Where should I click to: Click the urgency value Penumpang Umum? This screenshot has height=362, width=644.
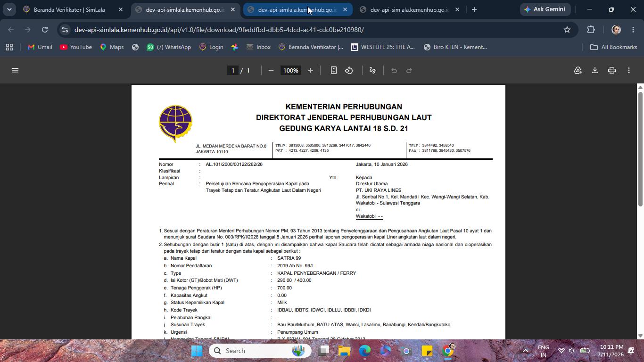tap(297, 332)
